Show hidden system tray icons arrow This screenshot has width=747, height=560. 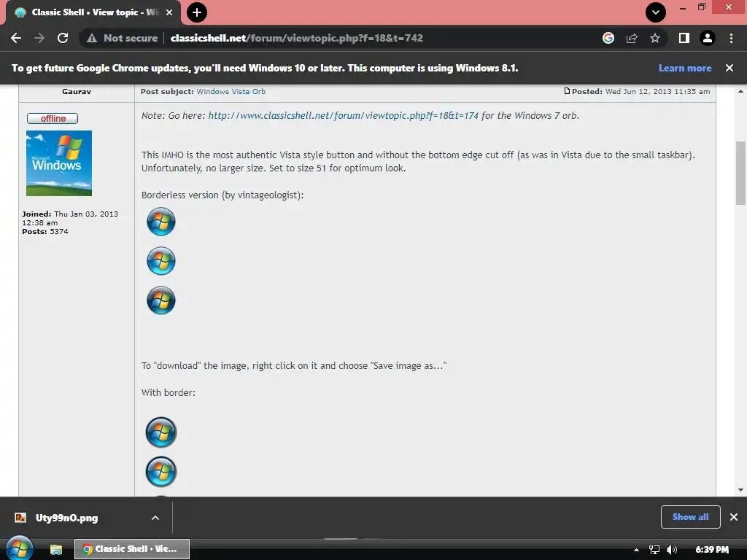pyautogui.click(x=636, y=550)
